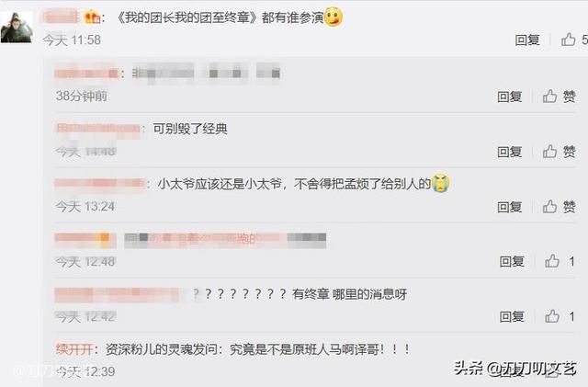Click 回复 on the 12:42 comment
This screenshot has height=387, width=588.
(512, 317)
